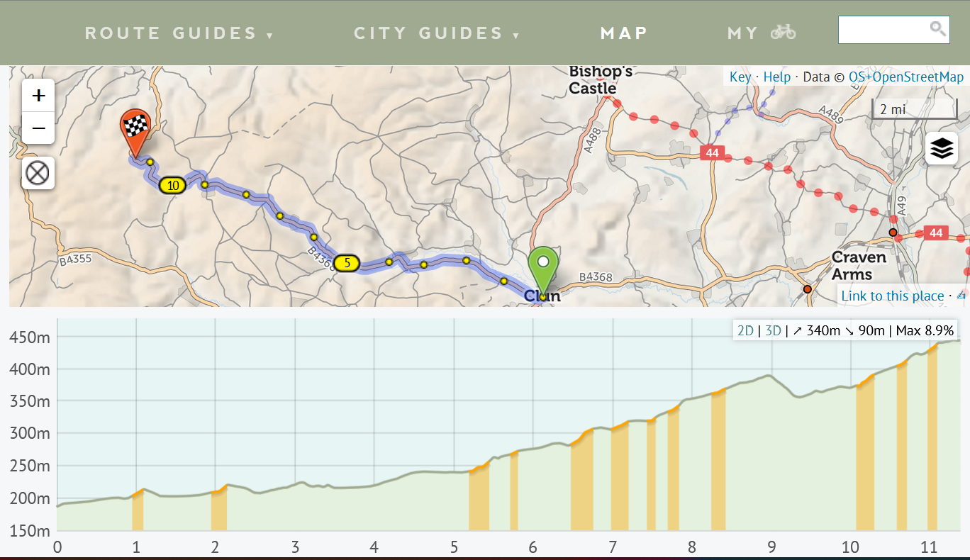
Task: Open the Help link
Action: click(x=776, y=77)
